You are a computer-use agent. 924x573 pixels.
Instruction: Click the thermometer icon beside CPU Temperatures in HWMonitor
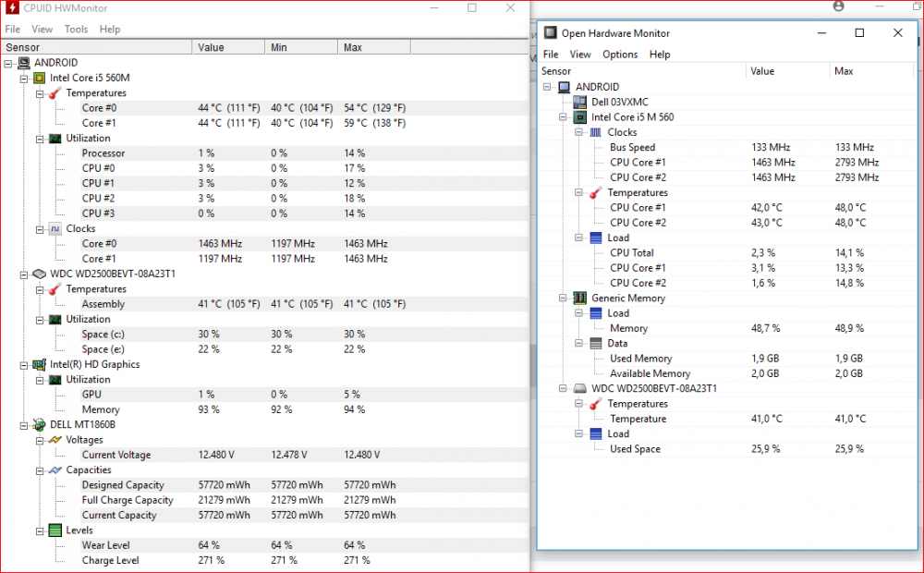55,92
